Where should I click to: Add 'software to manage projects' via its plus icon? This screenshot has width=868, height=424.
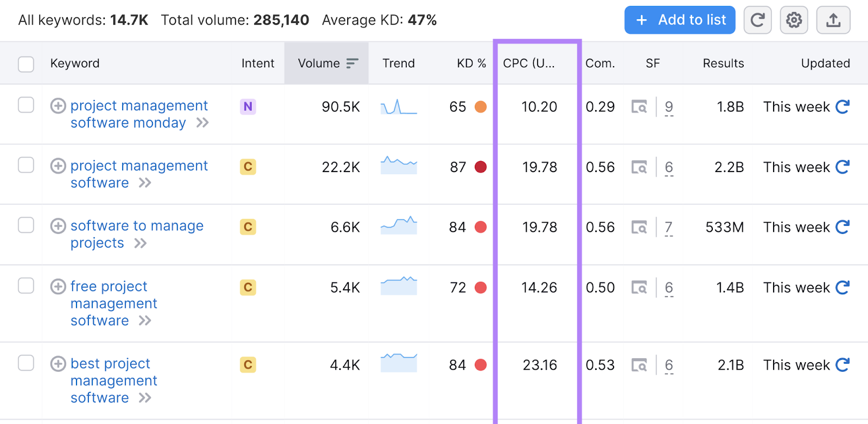pyautogui.click(x=58, y=226)
